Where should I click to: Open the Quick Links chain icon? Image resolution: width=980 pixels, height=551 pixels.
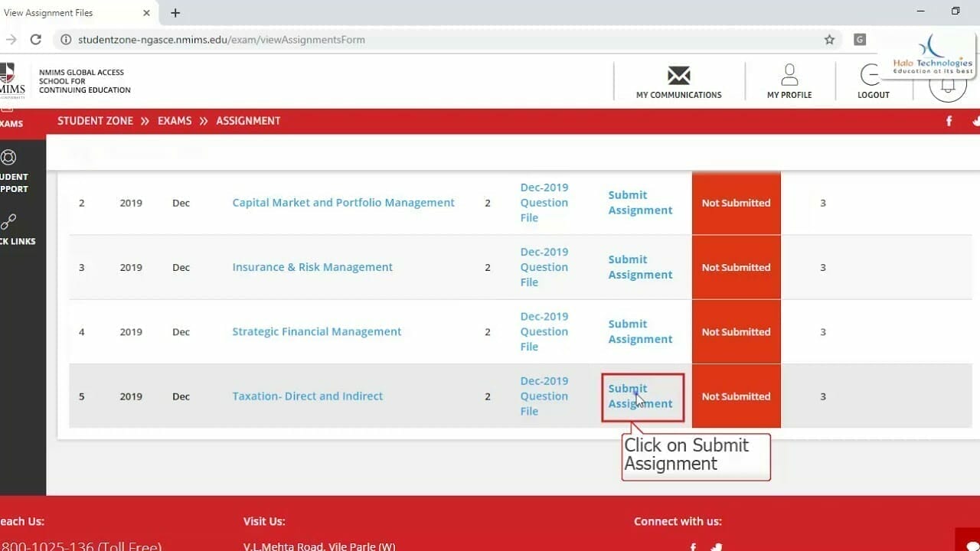pyautogui.click(x=8, y=222)
